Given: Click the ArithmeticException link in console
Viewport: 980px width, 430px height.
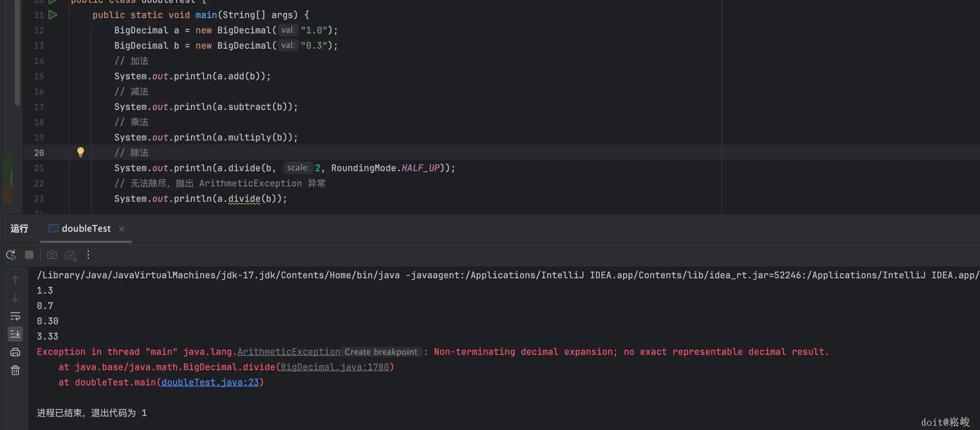Looking at the screenshot, I should (288, 352).
